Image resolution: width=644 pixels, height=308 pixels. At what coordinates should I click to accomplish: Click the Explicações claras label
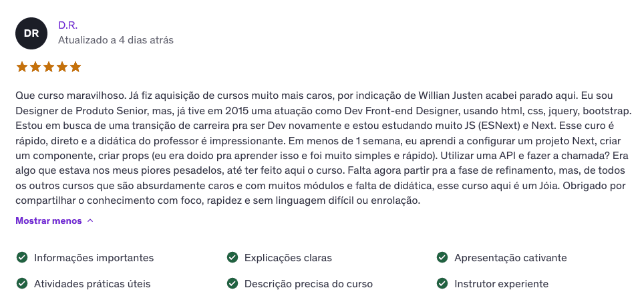click(288, 257)
